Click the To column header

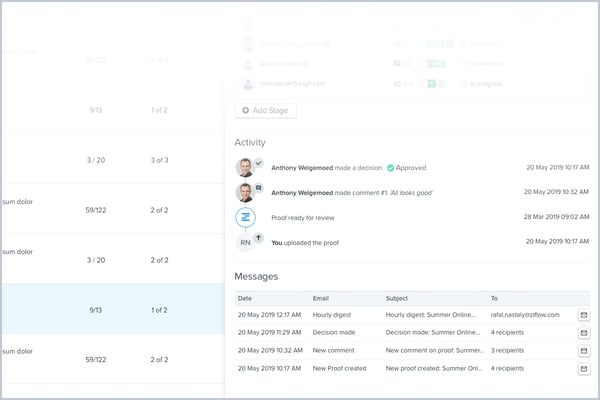click(496, 297)
